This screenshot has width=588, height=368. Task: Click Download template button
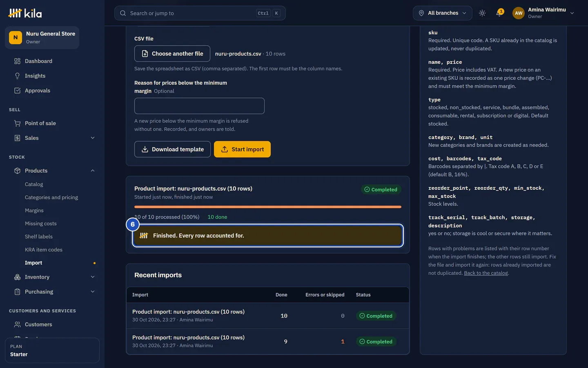[172, 149]
